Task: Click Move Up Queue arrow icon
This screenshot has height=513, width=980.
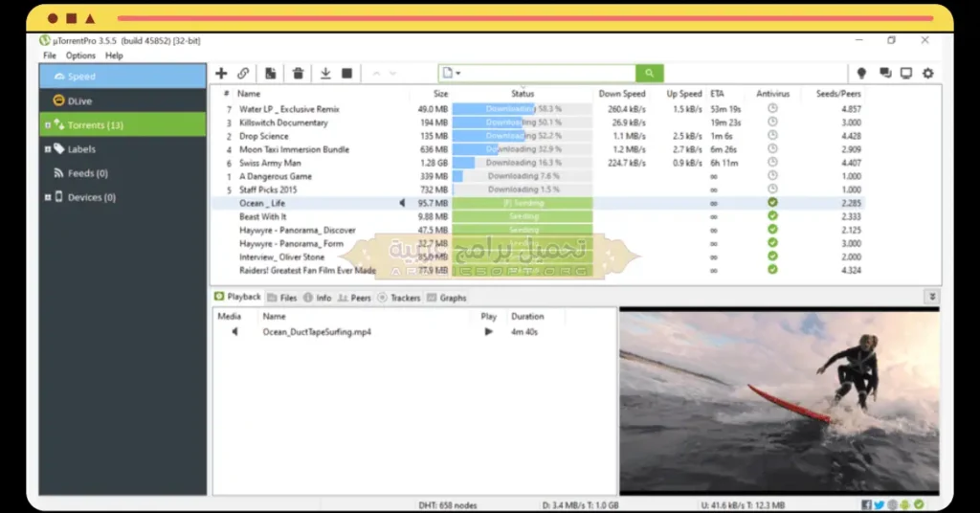Action: tap(376, 73)
